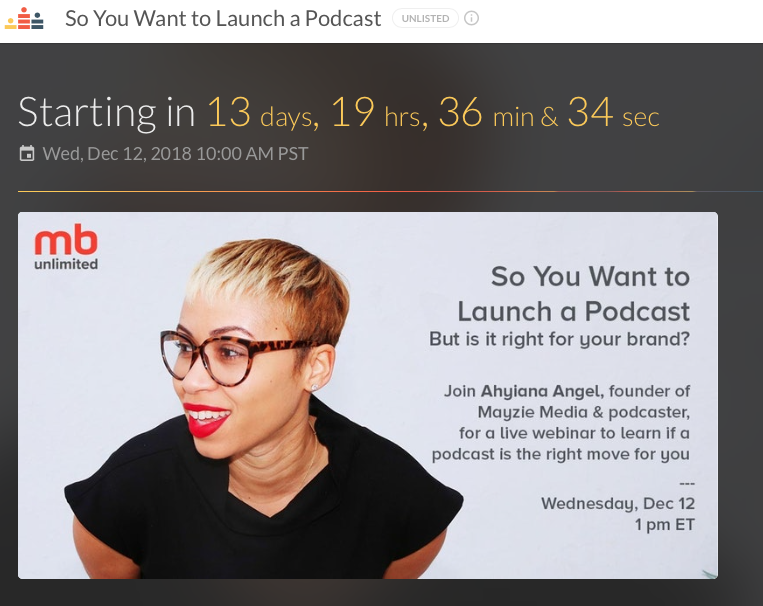This screenshot has width=763, height=606.
Task: Click the Mayzie Media & podcaster text
Action: tap(584, 412)
